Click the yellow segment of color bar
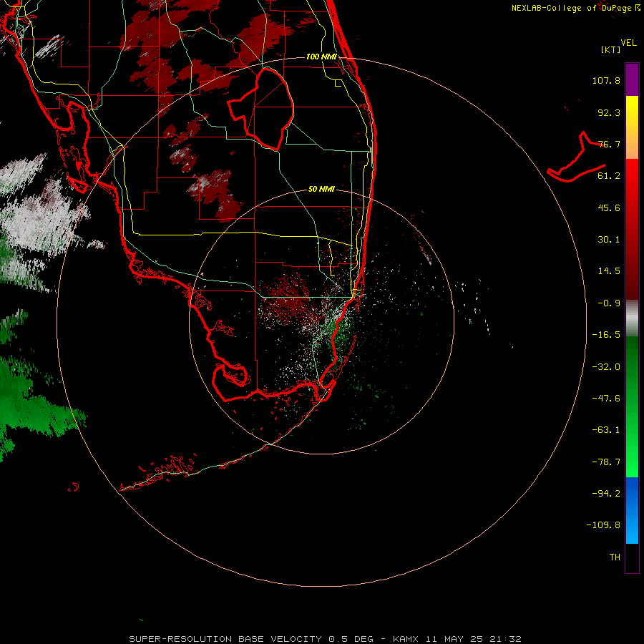This screenshot has height=644, width=644. (x=632, y=111)
